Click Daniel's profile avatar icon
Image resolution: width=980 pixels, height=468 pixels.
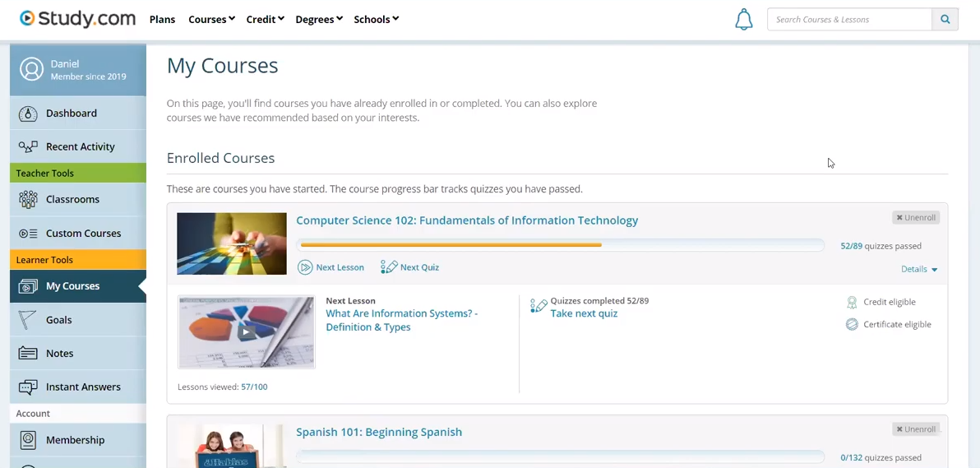pos(31,69)
